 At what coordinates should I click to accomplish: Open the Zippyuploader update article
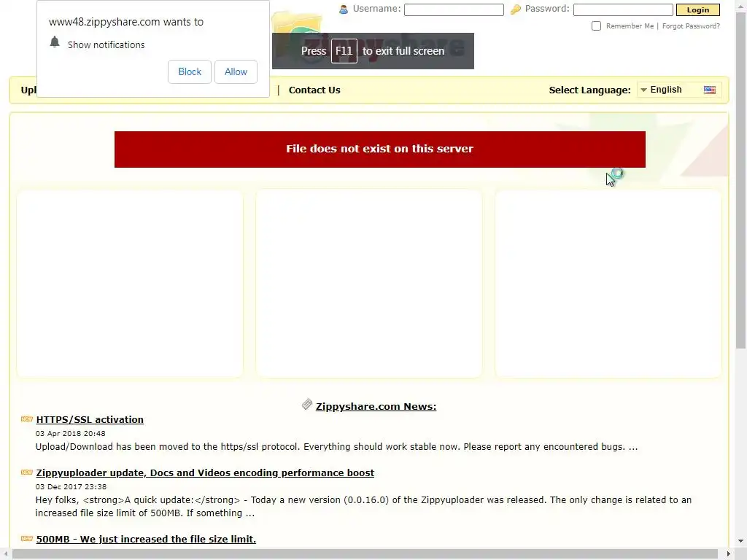click(205, 472)
